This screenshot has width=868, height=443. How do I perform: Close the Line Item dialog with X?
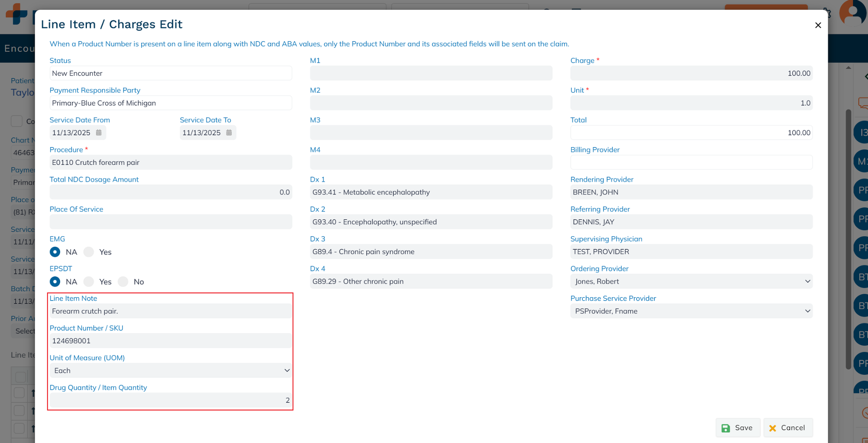[x=818, y=25]
